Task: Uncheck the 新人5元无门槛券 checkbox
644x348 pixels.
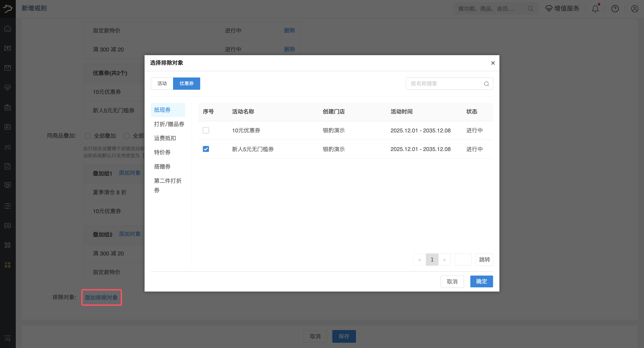Action: point(206,149)
